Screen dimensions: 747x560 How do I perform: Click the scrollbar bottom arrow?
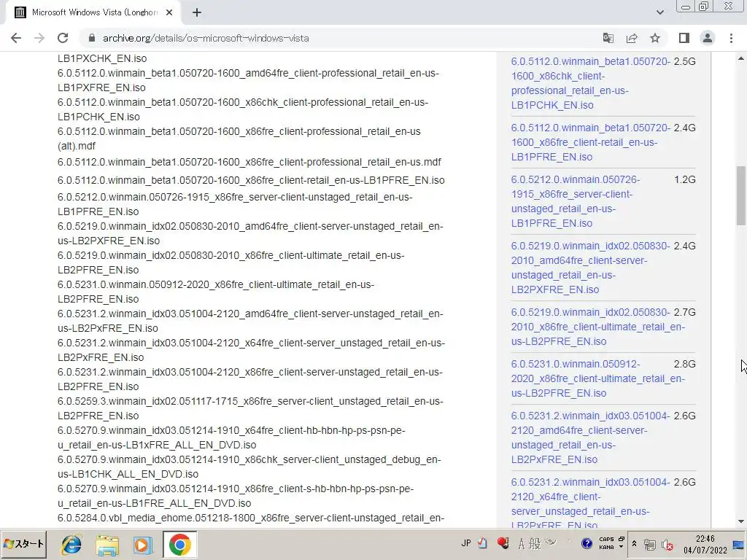click(741, 521)
